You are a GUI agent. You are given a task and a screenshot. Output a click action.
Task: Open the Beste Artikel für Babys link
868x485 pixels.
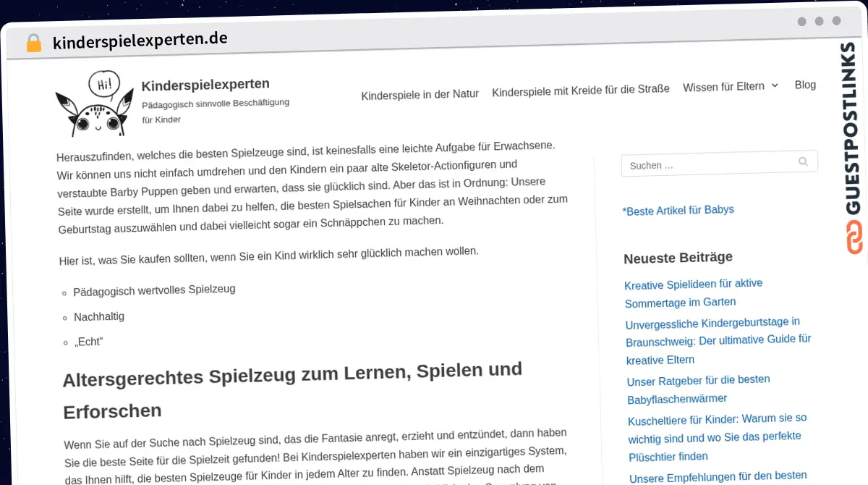click(x=678, y=211)
